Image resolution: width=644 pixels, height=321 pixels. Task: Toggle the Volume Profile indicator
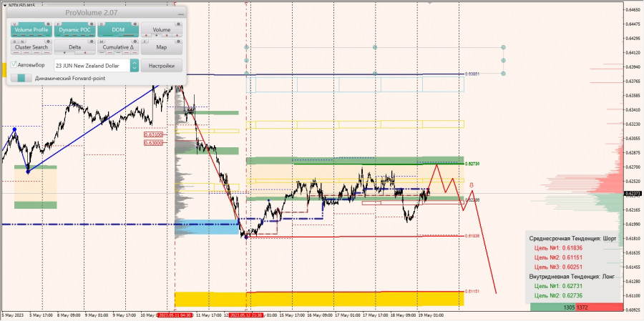pyautogui.click(x=31, y=30)
